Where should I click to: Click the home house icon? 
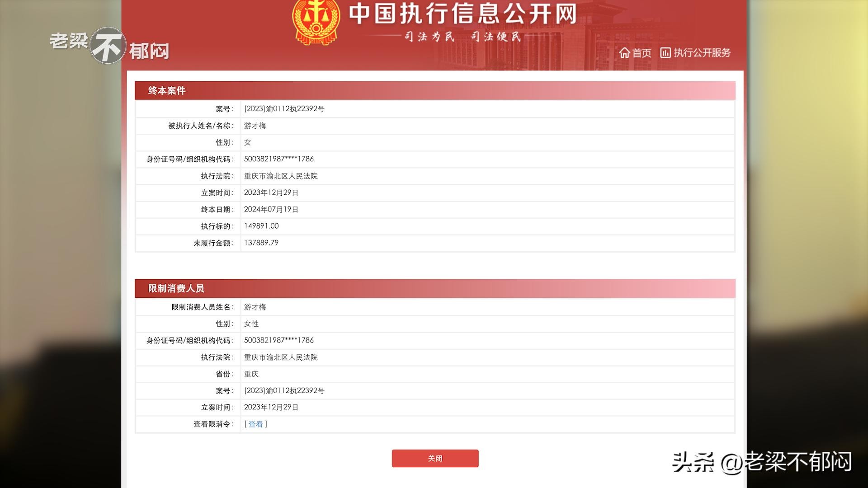pyautogui.click(x=624, y=53)
